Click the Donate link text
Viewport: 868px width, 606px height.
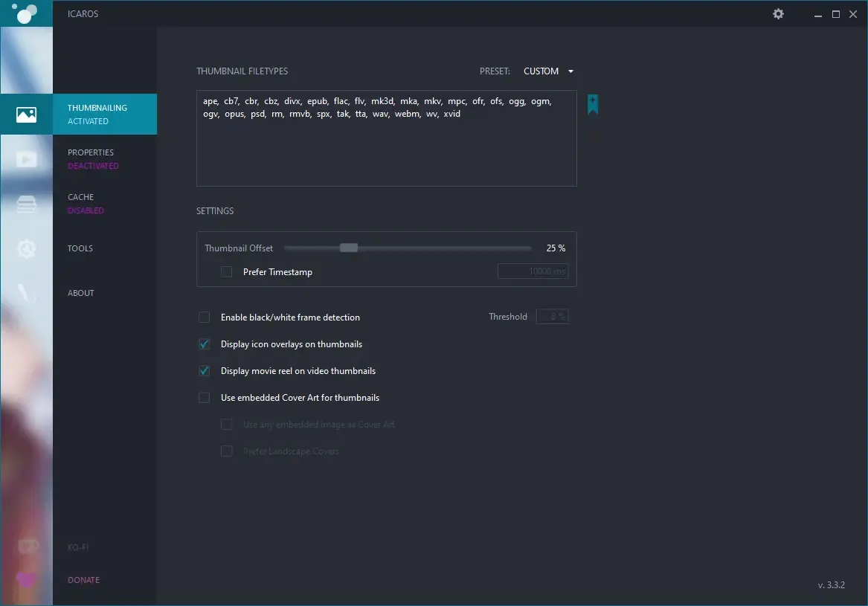tap(83, 580)
